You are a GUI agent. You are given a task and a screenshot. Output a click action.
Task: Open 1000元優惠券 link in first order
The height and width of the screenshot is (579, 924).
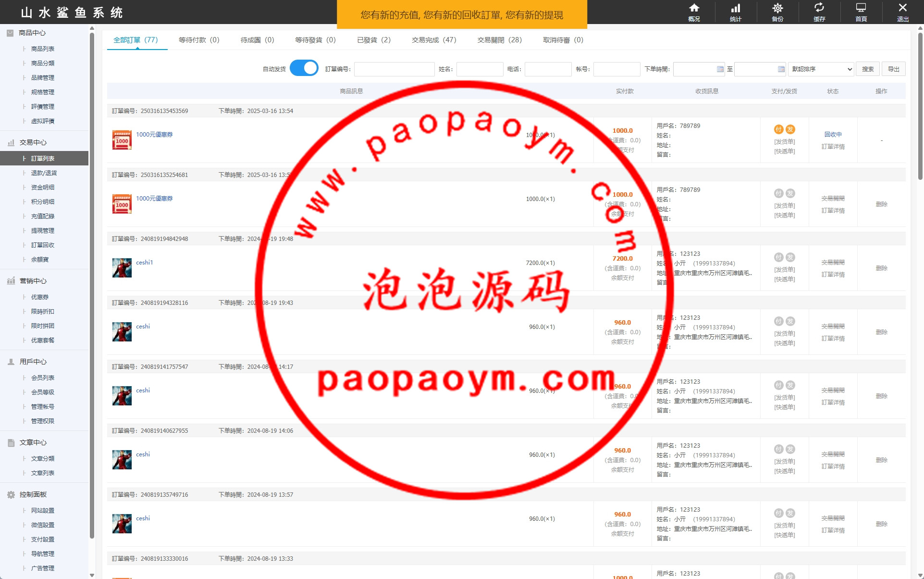tap(154, 135)
